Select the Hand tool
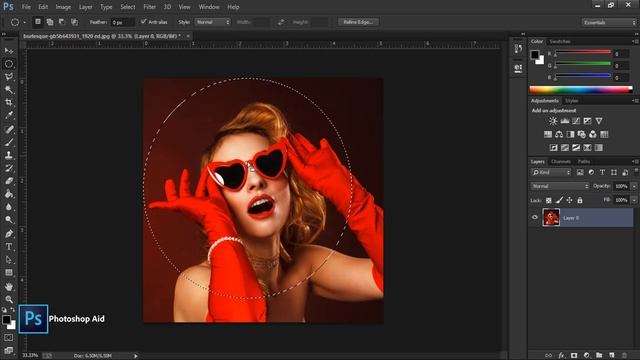640x360 pixels. (x=9, y=287)
